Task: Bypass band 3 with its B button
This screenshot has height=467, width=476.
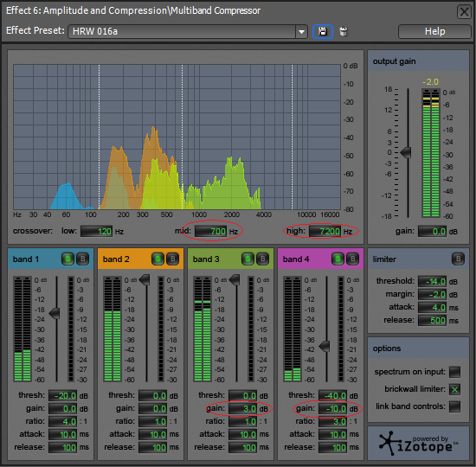Action: (x=262, y=259)
